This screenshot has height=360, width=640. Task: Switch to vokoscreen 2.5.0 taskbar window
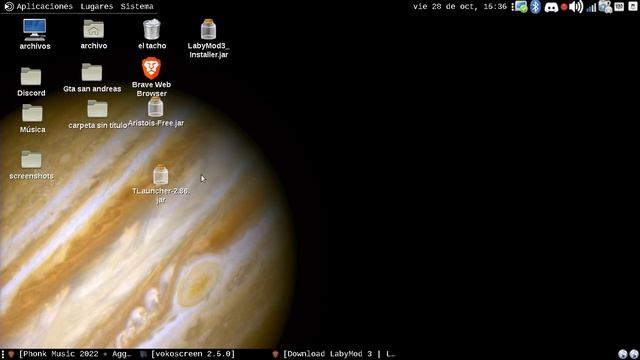188,354
